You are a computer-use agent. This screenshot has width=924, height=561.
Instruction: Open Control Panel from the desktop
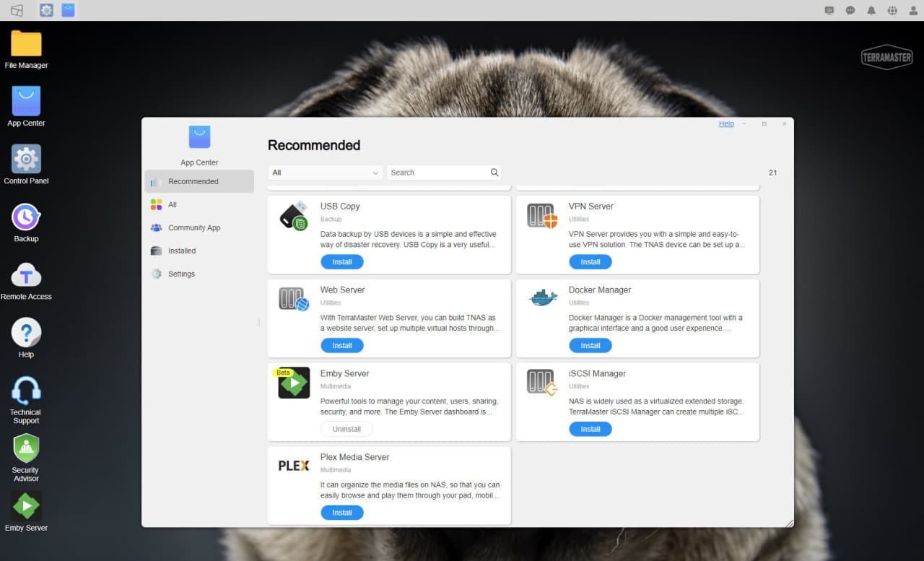(26, 160)
